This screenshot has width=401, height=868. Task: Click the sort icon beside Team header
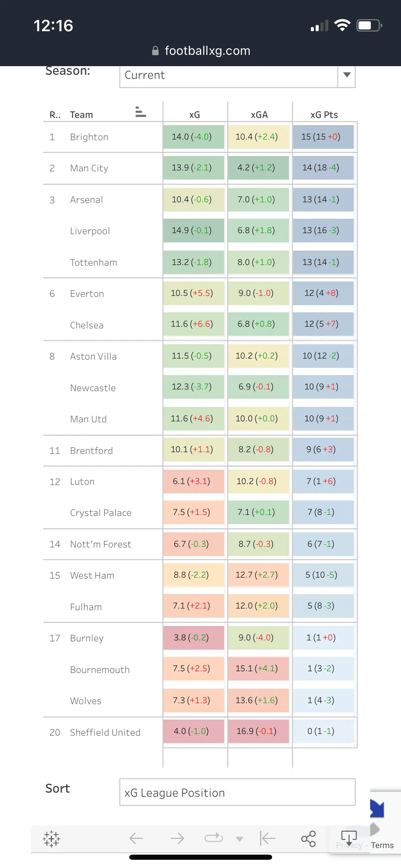(x=141, y=112)
